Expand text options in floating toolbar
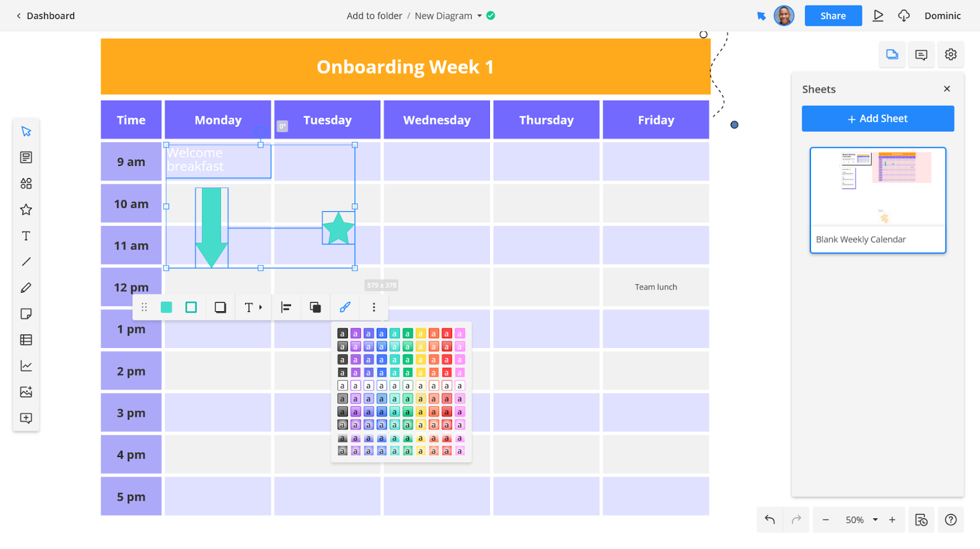The width and height of the screenshot is (980, 549). [253, 308]
